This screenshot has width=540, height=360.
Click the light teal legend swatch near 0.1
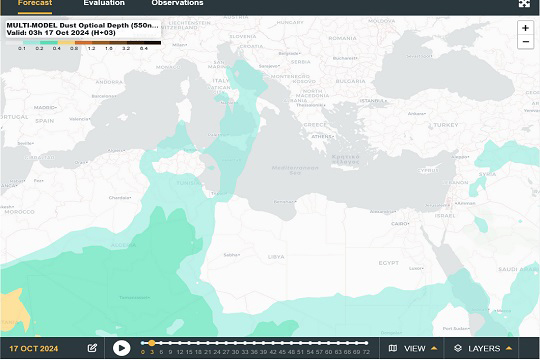pos(31,43)
